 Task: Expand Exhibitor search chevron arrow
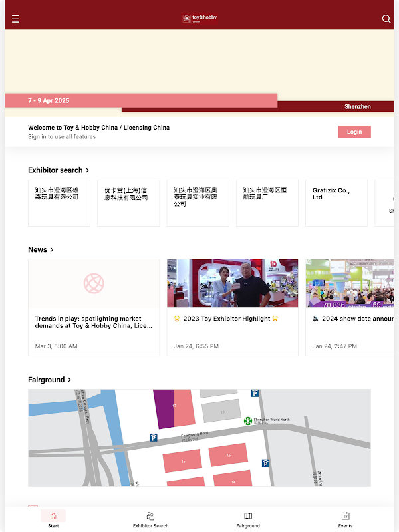[88, 170]
